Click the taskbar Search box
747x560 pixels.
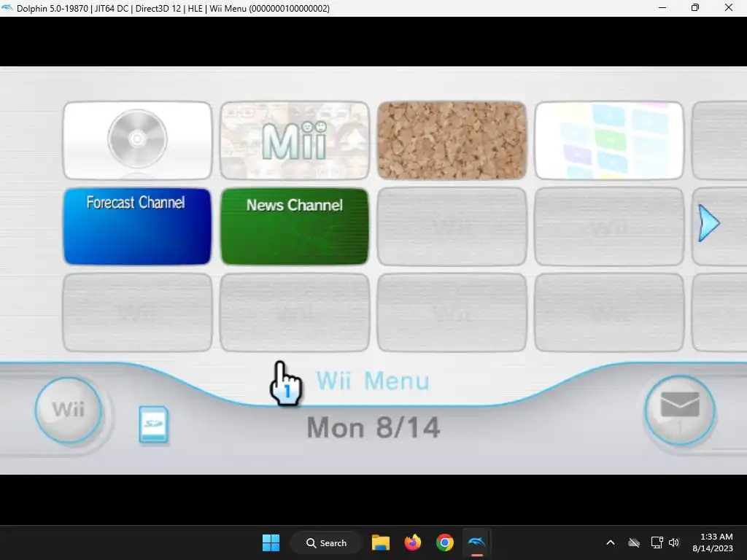(326, 542)
